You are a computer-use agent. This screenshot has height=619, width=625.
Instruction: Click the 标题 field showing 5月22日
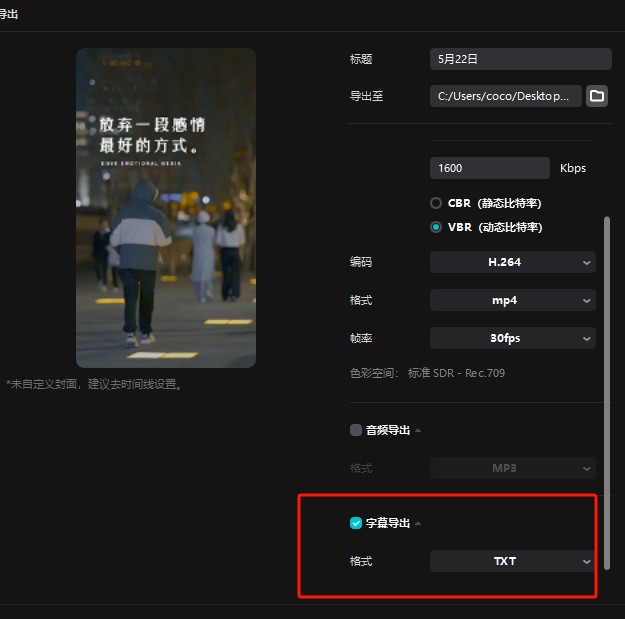click(520, 59)
